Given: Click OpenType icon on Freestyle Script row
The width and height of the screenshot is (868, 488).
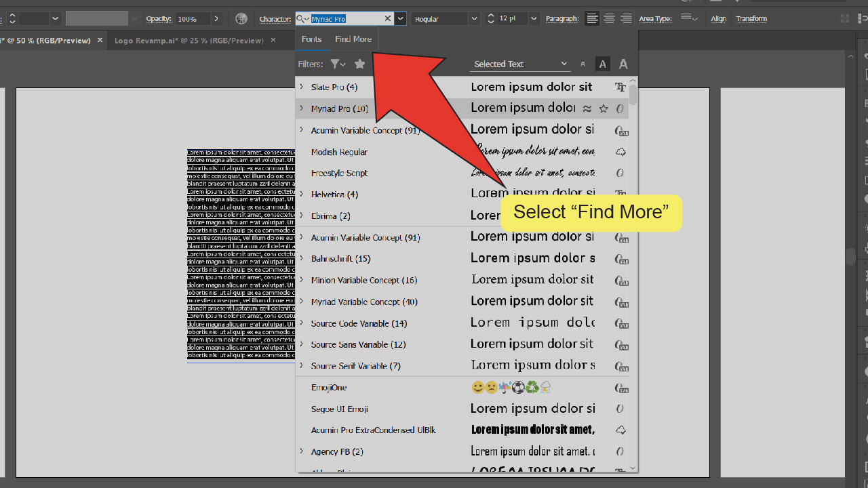Looking at the screenshot, I should tap(620, 174).
